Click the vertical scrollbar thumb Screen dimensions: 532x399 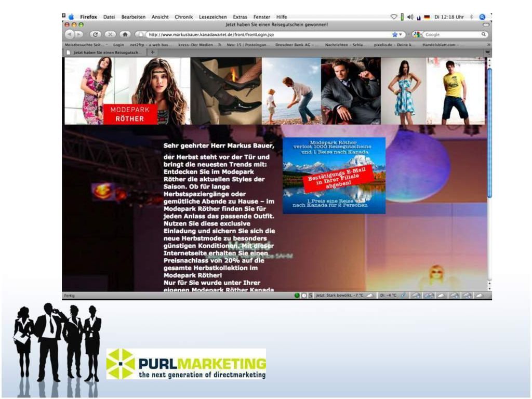(x=489, y=132)
